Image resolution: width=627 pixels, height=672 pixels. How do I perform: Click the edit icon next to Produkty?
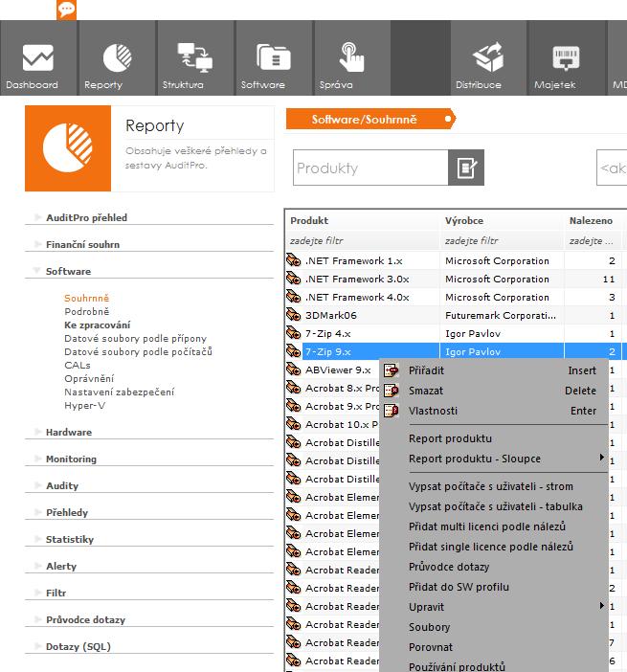tap(466, 168)
